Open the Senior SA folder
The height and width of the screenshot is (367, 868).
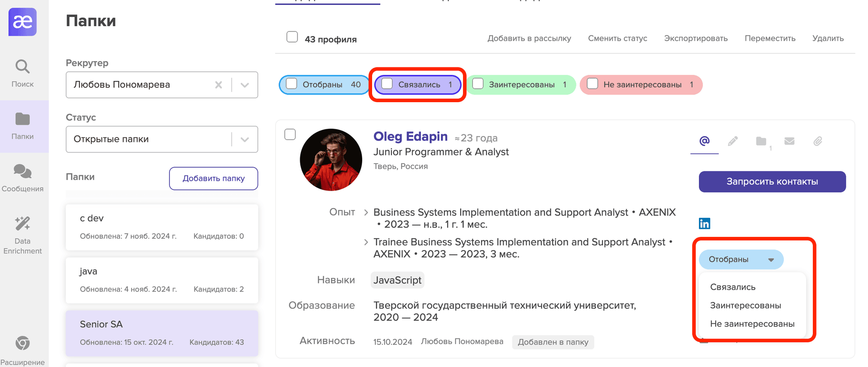pyautogui.click(x=162, y=333)
